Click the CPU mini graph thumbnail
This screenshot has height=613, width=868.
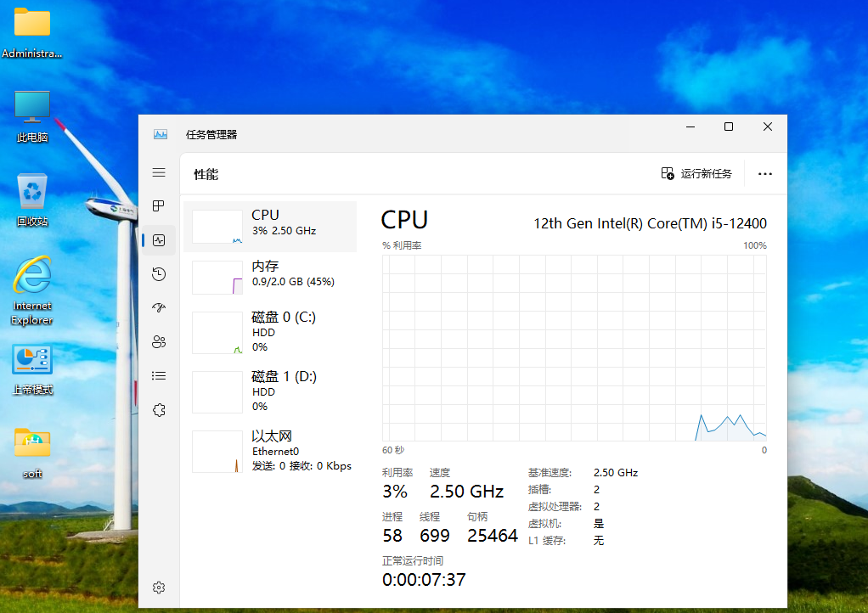[217, 227]
